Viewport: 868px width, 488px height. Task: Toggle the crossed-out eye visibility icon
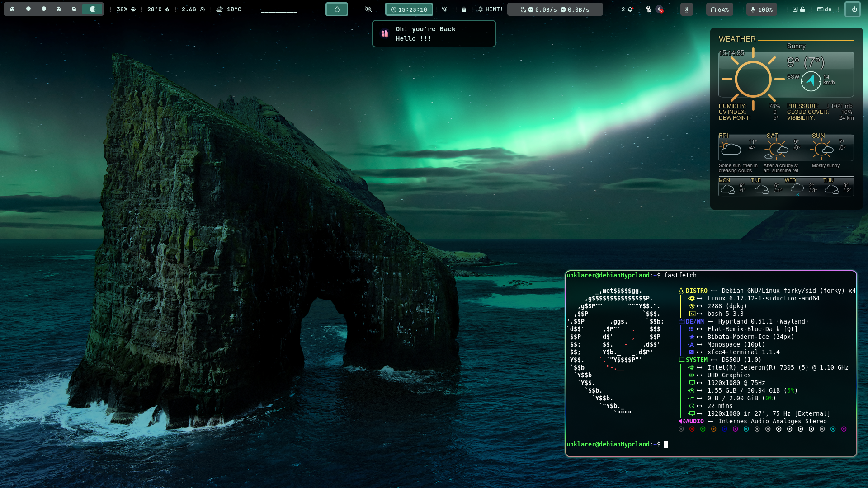[x=368, y=9]
